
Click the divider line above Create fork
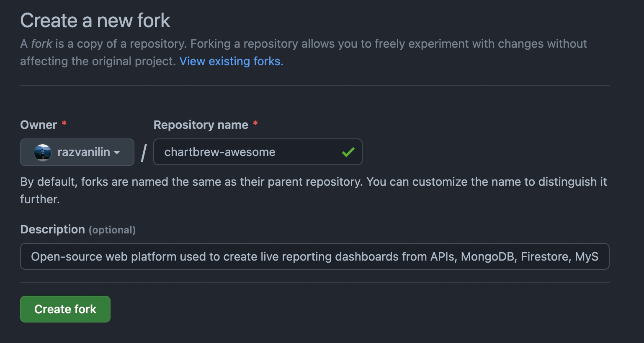click(314, 283)
